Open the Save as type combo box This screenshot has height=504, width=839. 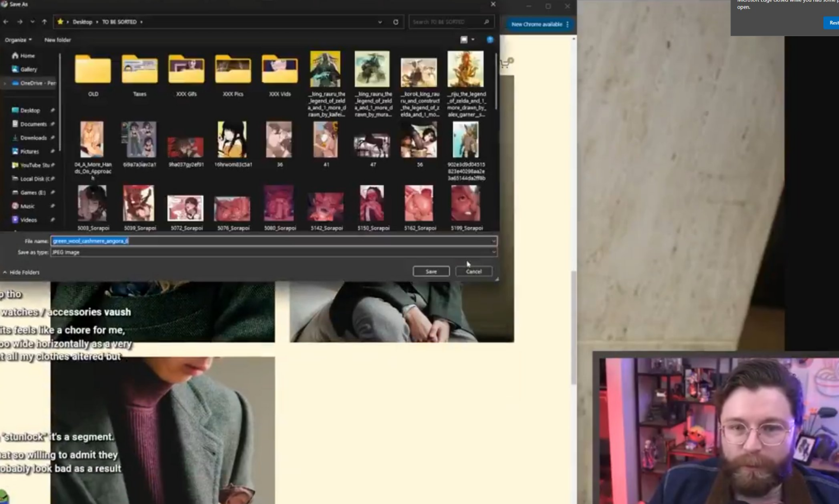(274, 252)
